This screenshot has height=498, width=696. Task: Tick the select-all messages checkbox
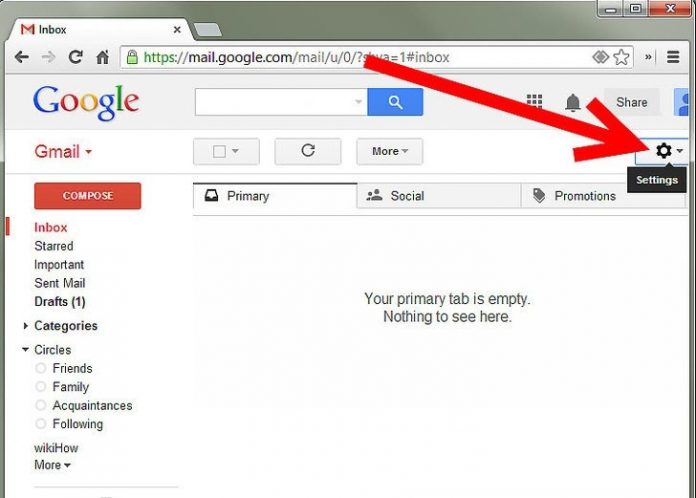tap(219, 151)
